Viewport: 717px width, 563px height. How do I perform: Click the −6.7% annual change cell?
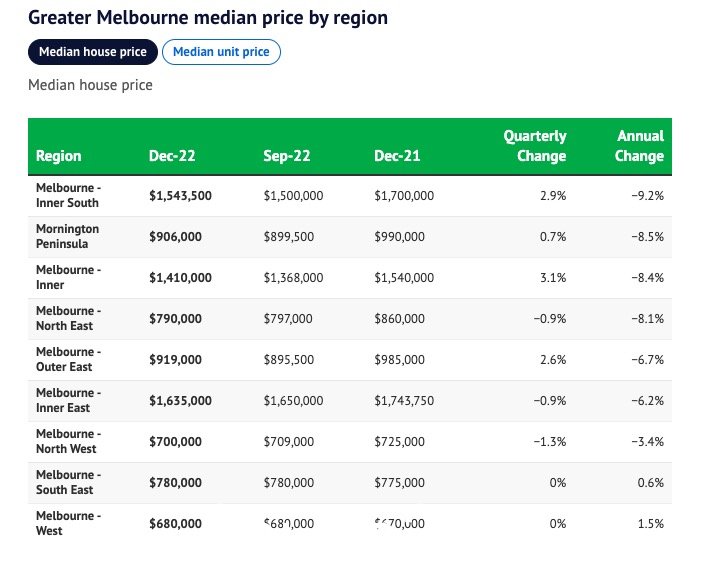(647, 359)
